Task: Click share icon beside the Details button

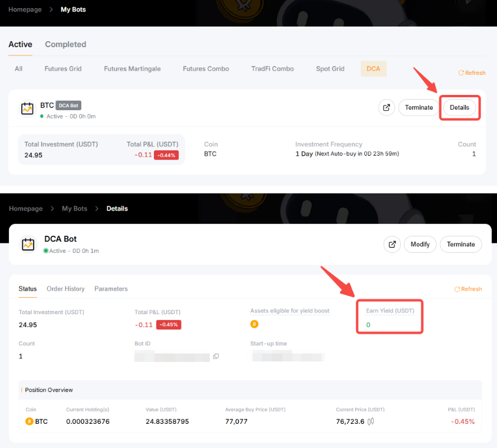Action: [x=386, y=108]
